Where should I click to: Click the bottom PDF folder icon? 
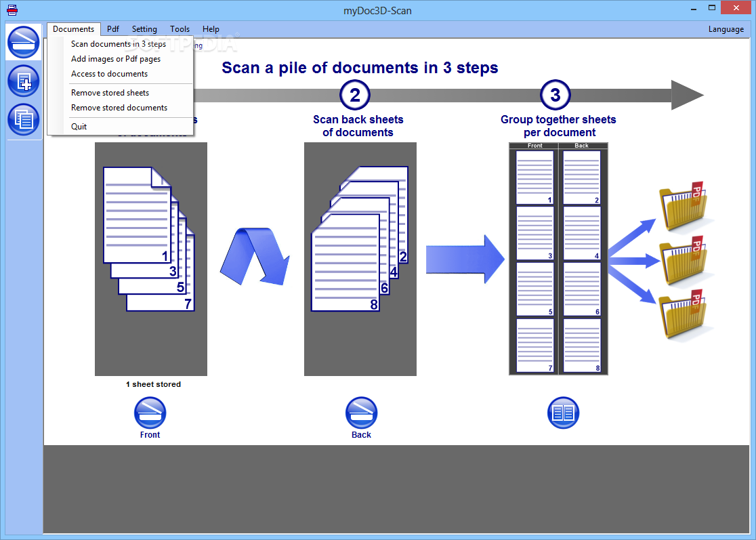[x=684, y=315]
